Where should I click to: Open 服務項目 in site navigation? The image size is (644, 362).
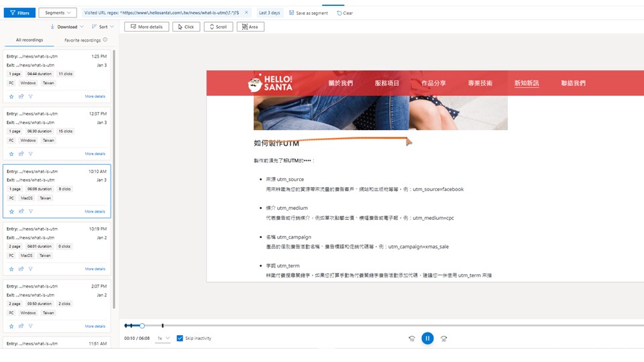click(387, 83)
